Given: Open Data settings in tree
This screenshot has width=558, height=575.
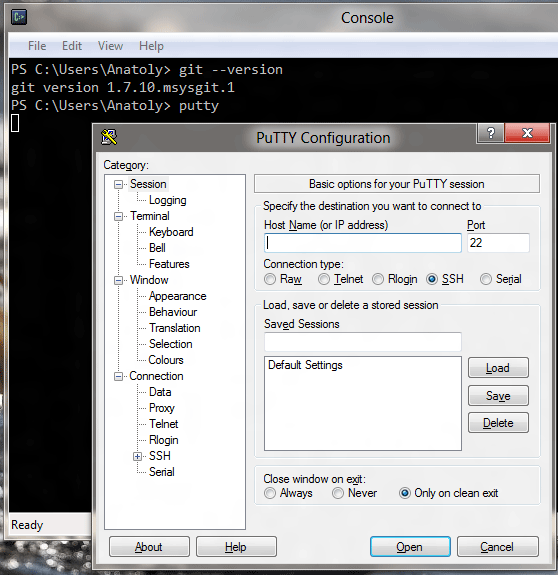Looking at the screenshot, I should coord(160,392).
